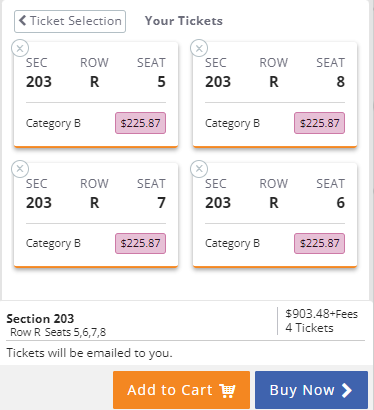Add tickets to cart
Screen dimensions: 374x410
tap(181, 390)
